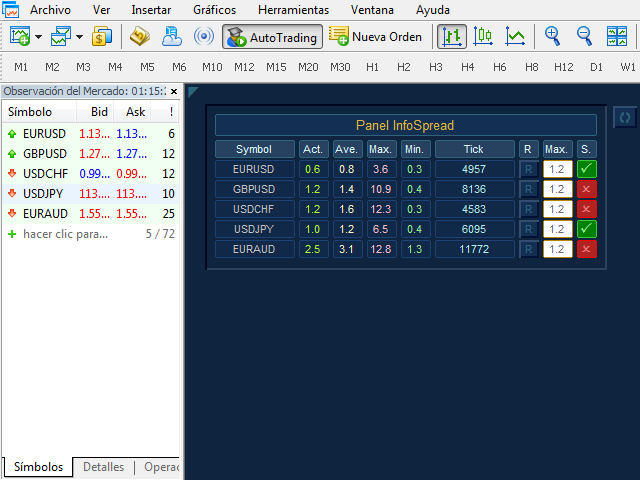Viewport: 640px width, 480px height.
Task: Click the Data Window toolbar icon
Action: point(139,37)
